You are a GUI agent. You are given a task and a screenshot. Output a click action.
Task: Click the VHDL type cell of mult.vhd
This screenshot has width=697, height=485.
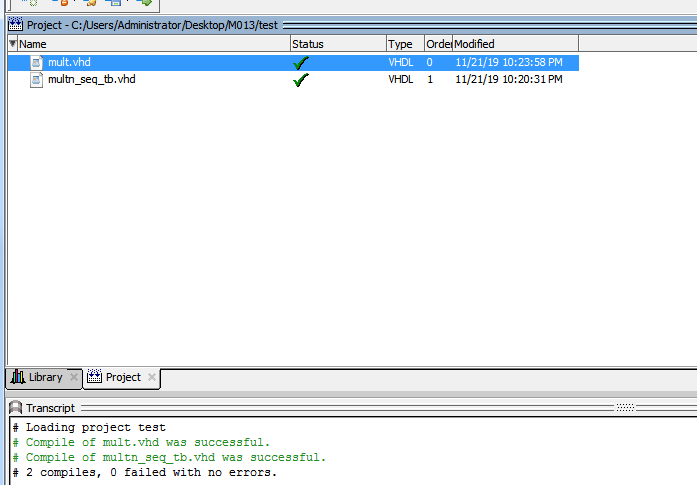tap(401, 62)
